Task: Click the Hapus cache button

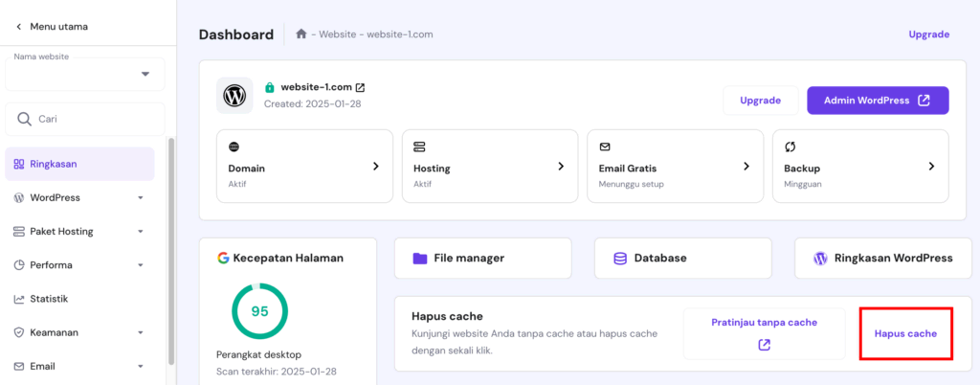Action: coord(905,333)
